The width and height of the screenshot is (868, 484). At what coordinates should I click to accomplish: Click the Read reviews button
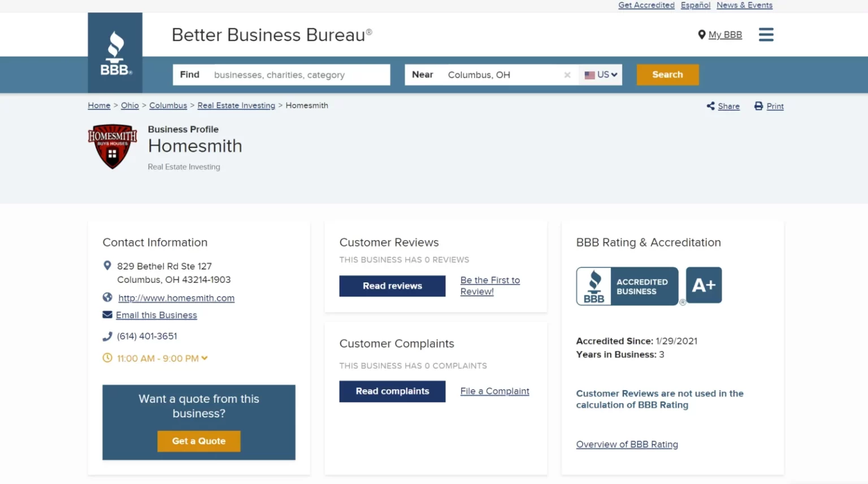392,286
